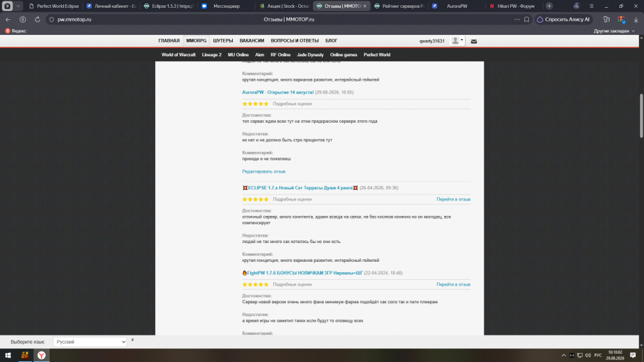Click the tab counter badge showing 9
Image resolution: width=644 pixels, height=362 pixels.
(7, 6)
